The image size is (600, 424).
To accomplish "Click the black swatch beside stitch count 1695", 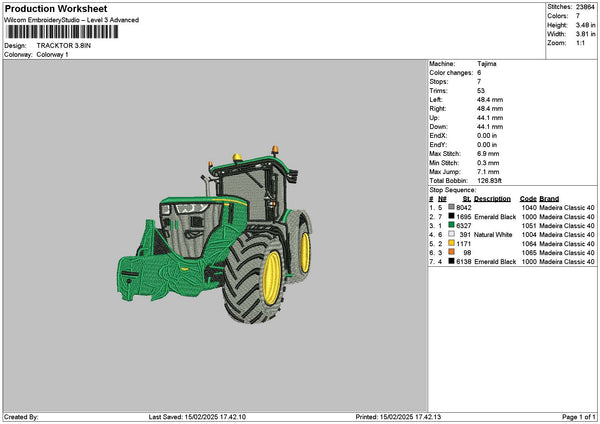I will tap(452, 216).
